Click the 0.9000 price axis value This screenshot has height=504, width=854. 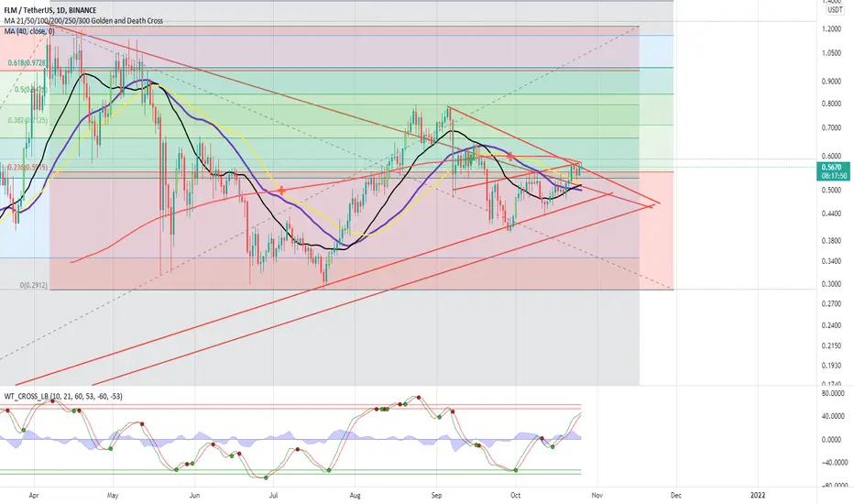[831, 82]
